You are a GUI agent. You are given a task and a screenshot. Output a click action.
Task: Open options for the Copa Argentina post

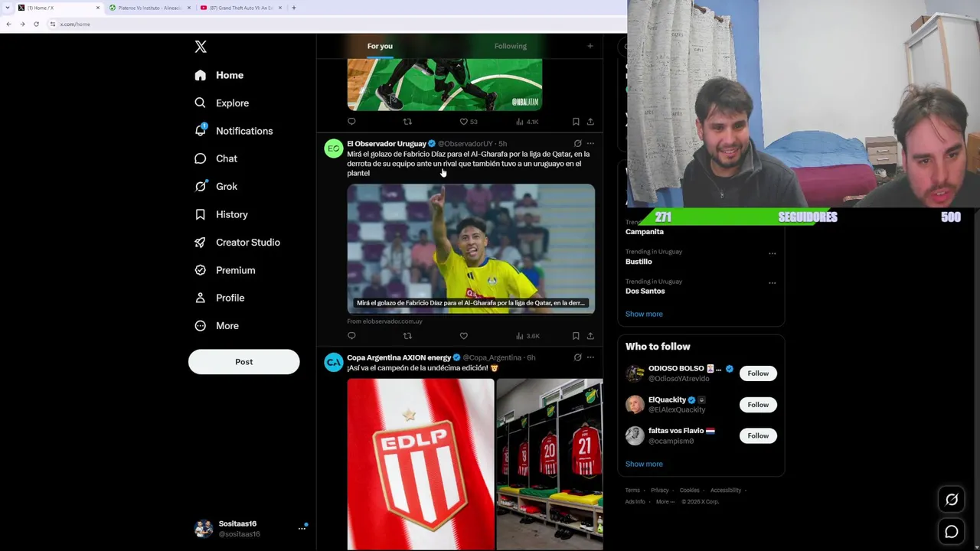pyautogui.click(x=590, y=357)
